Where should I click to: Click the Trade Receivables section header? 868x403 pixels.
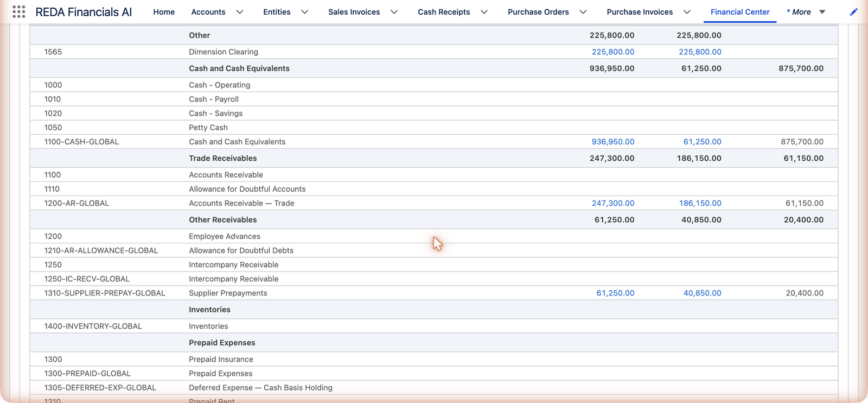(x=223, y=158)
